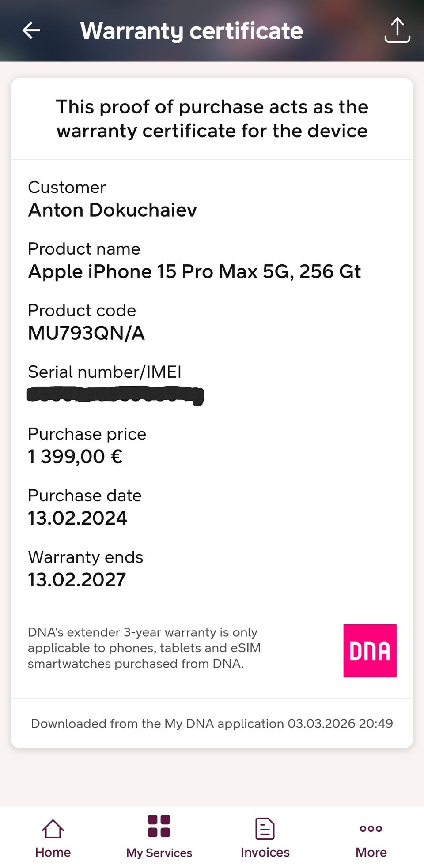Tap the redacted serial number/IMEI
The image size is (424, 868).
point(115,395)
